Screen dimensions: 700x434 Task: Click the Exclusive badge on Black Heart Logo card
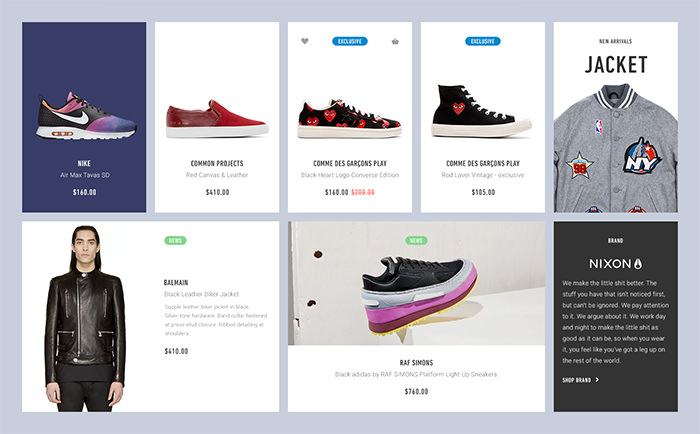pos(350,41)
